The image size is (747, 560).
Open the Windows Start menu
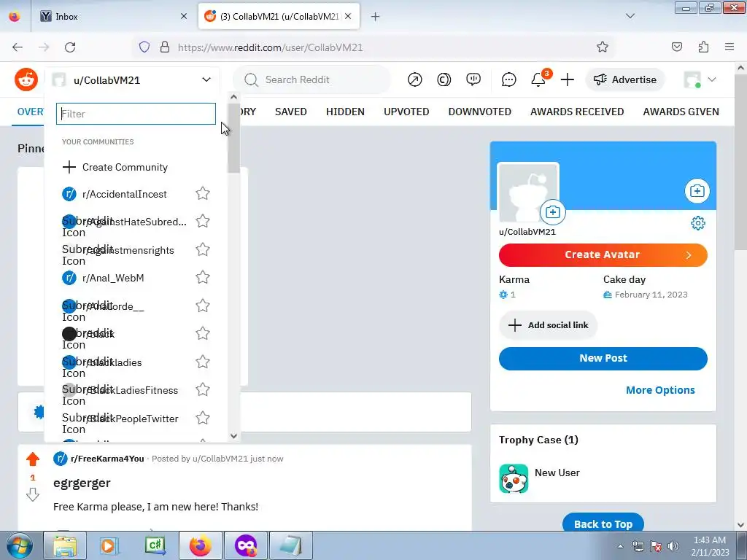tap(20, 545)
